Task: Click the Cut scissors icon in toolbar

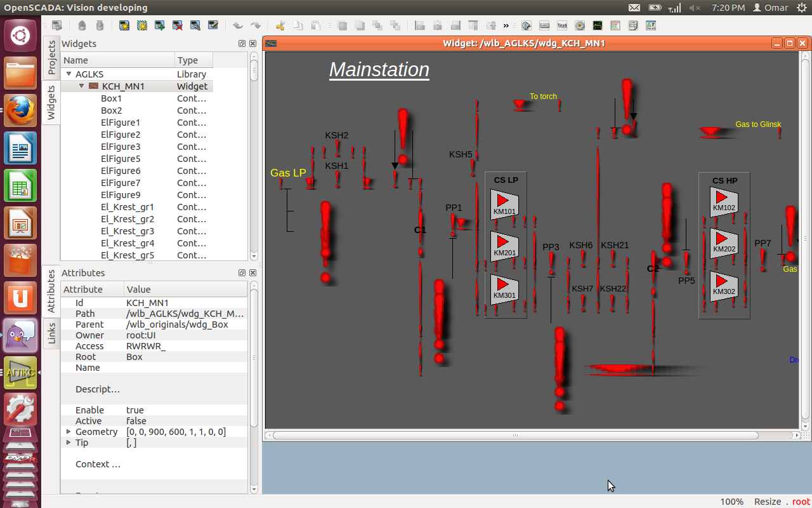Action: coord(280,26)
